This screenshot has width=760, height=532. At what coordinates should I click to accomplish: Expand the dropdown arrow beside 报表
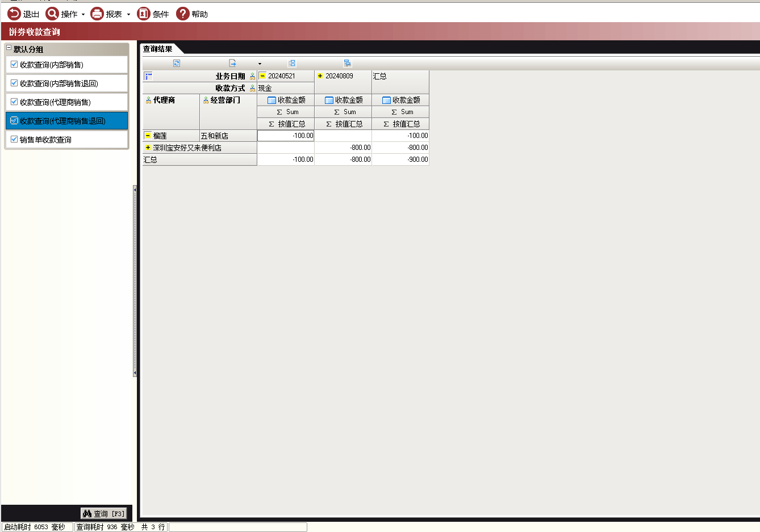(x=128, y=15)
